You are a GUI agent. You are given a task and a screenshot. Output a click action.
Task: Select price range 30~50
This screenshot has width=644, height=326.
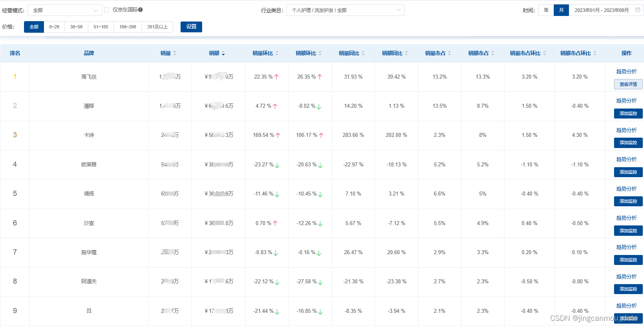(x=76, y=27)
